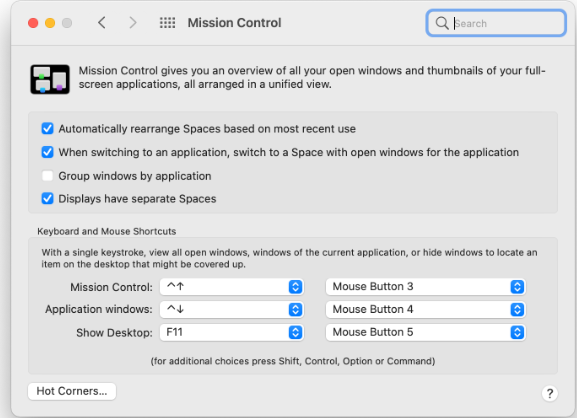
Task: Change Mouse Button 4 dropdown
Action: [x=426, y=309]
